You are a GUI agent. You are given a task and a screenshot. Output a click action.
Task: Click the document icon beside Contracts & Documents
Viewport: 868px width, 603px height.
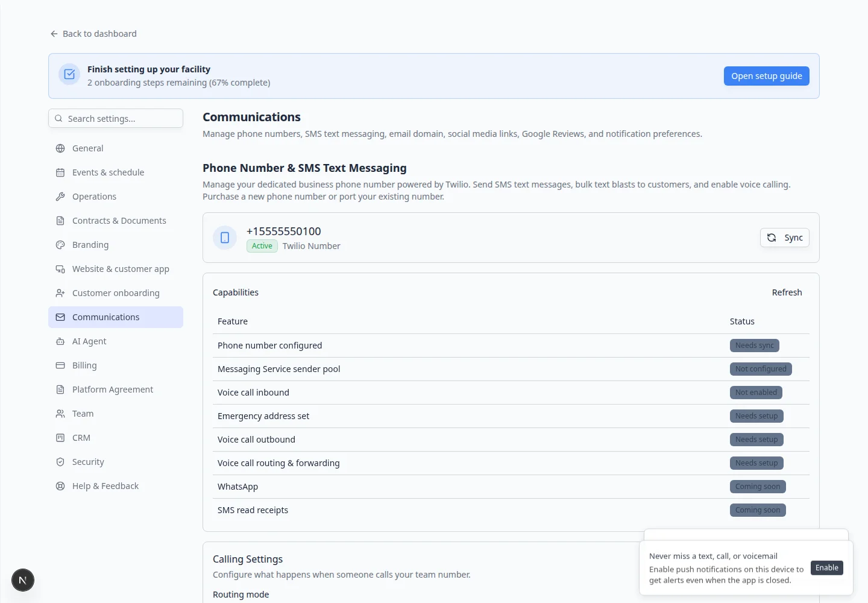pos(60,221)
